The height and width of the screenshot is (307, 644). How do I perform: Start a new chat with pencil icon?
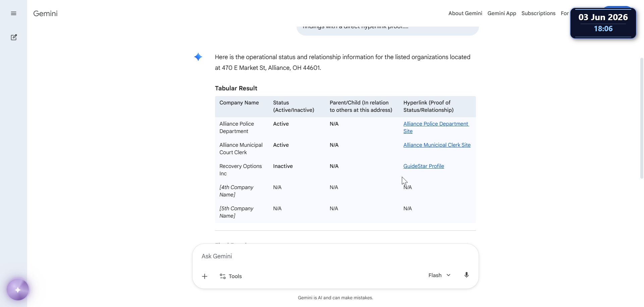click(14, 37)
